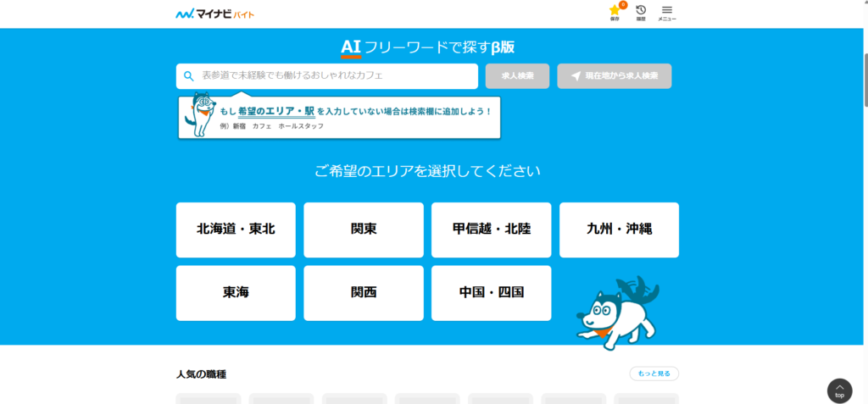This screenshot has width=868, height=404.
Task: Click the 現在地から求人検索 button
Action: (x=614, y=76)
